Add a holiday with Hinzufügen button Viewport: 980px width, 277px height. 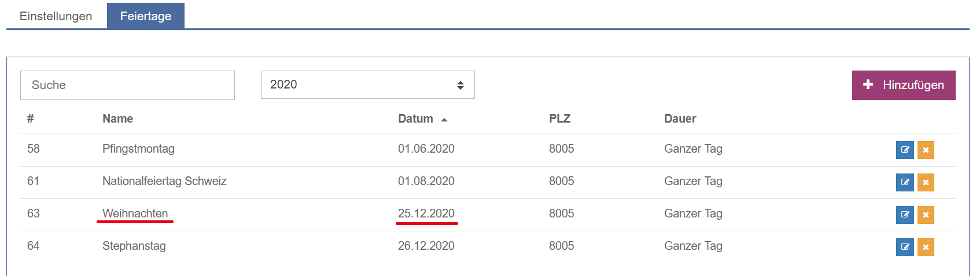904,85
